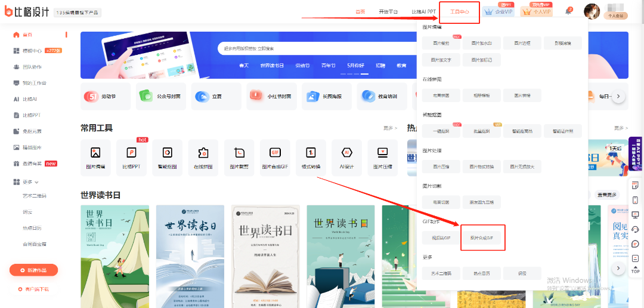Viewport: 644px width, 308px height.
Task: Open the AI设计 hexagon icon
Action: [346, 153]
